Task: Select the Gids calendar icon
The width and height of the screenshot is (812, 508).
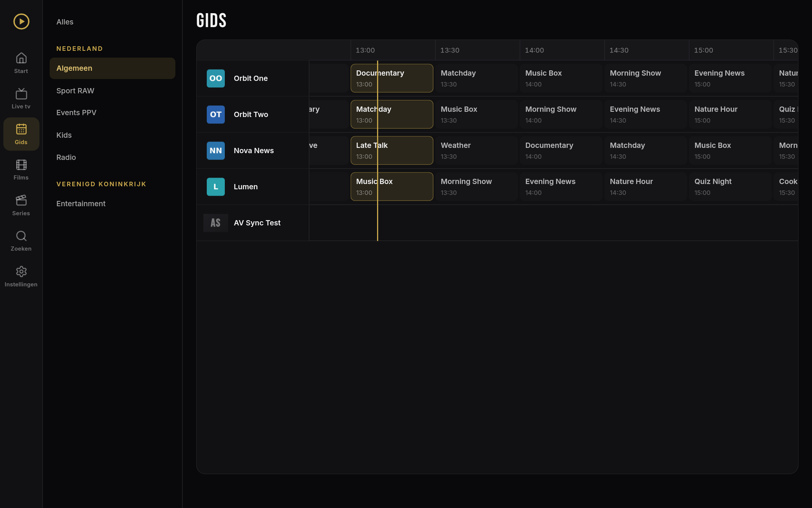Action: (x=21, y=129)
